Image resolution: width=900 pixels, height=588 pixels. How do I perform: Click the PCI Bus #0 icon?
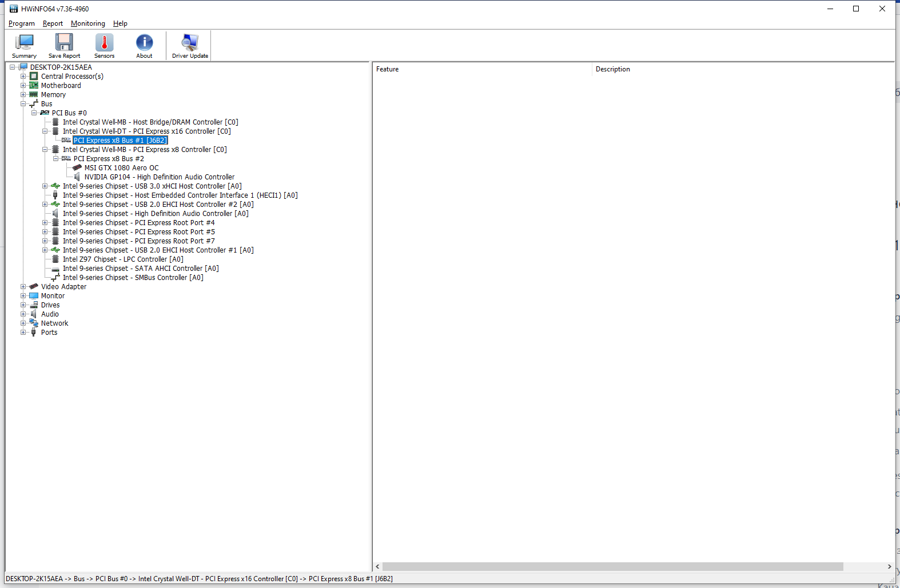45,113
